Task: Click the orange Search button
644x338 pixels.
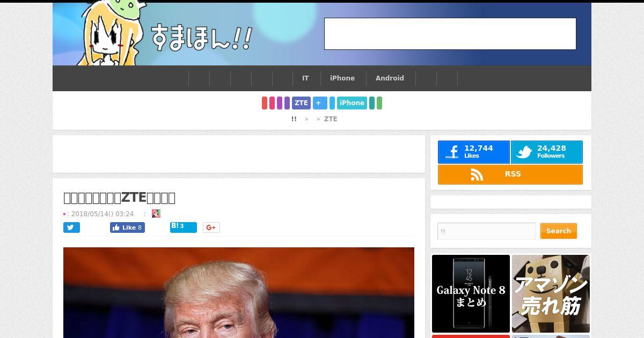Action: tap(559, 231)
